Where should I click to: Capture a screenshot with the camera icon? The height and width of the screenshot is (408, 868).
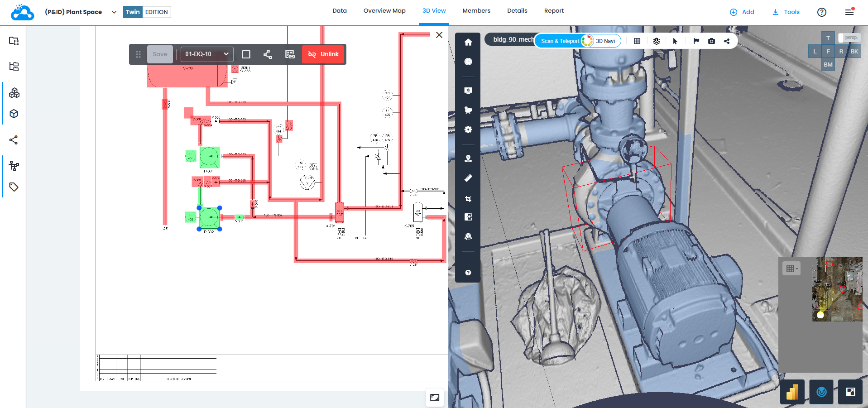[x=711, y=41]
